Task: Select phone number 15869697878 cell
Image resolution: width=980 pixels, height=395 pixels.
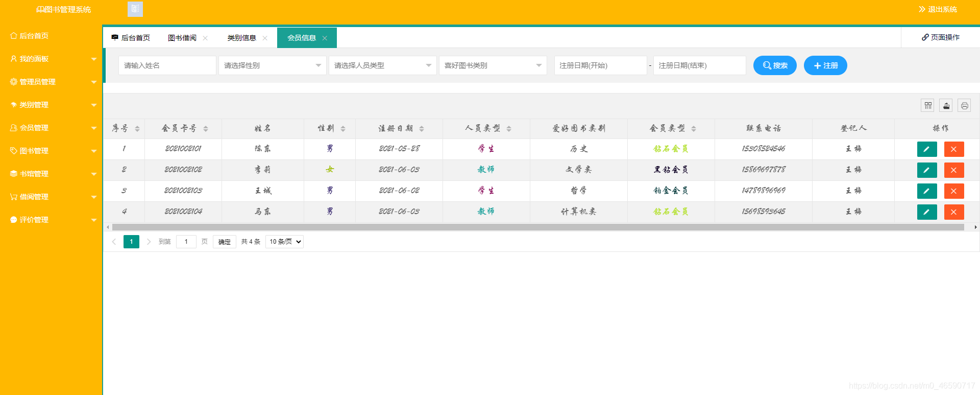Action: [x=764, y=170]
